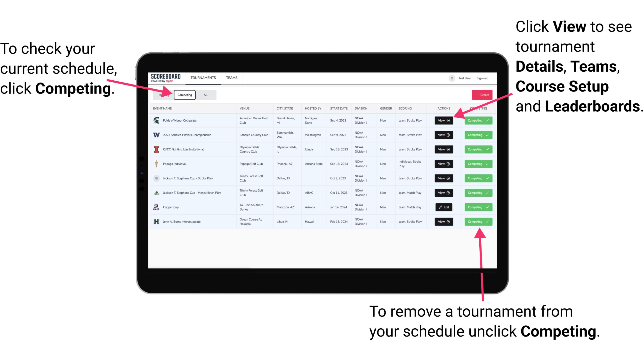Select the Competing filter tab
644x346 pixels.
184,95
